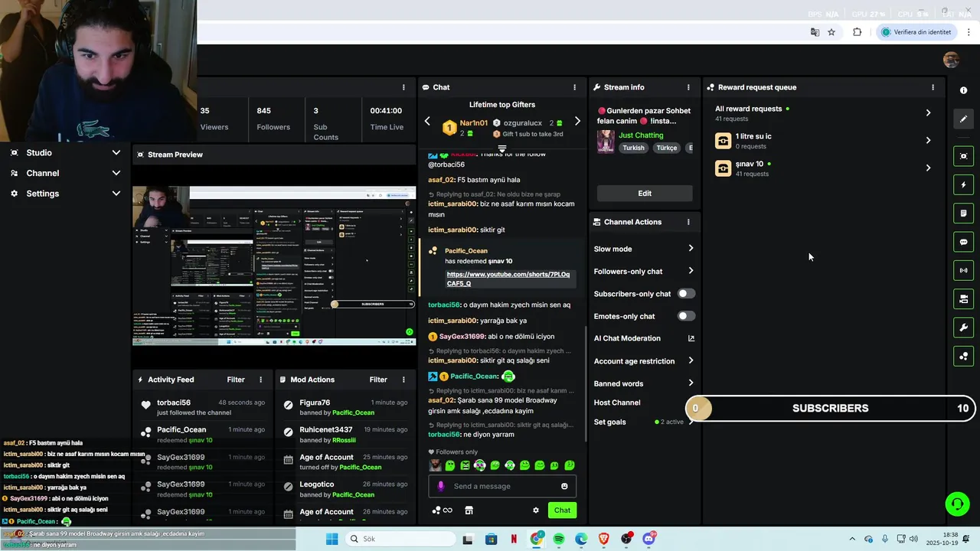This screenshot has width=980, height=551.
Task: Click purple microphone in message box
Action: [x=440, y=486]
